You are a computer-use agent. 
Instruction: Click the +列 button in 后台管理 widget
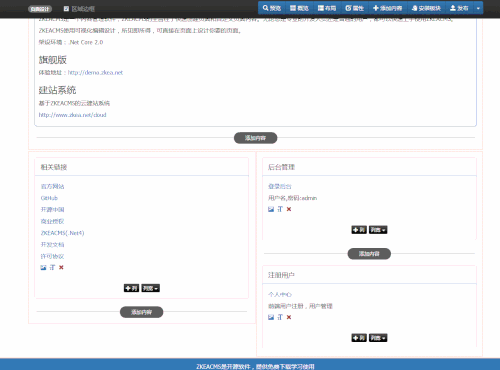tap(359, 230)
